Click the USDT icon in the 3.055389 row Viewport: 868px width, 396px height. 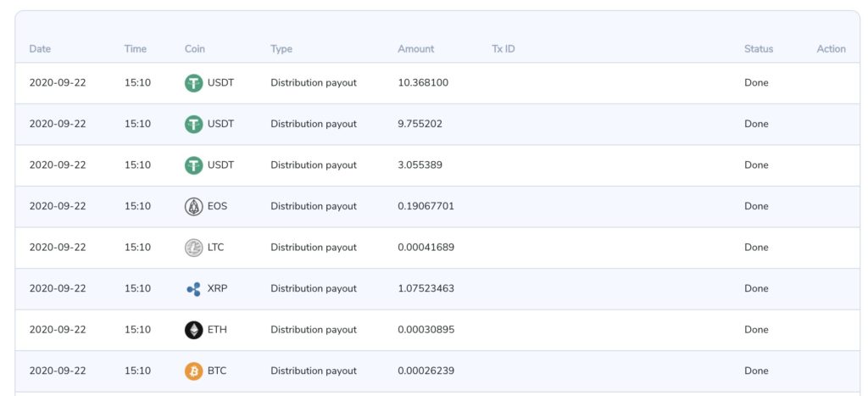tap(194, 165)
